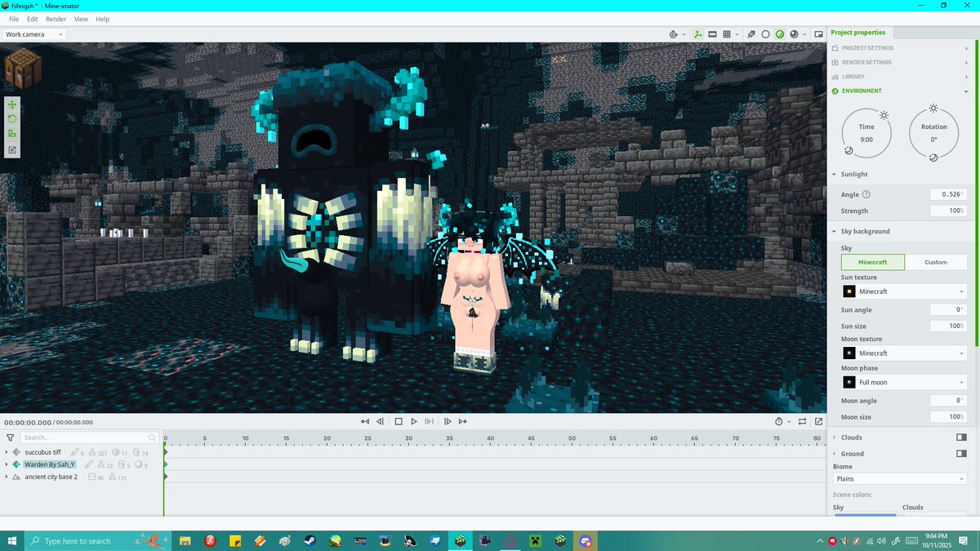Adjust the Time dial showing 9:00

(866, 132)
